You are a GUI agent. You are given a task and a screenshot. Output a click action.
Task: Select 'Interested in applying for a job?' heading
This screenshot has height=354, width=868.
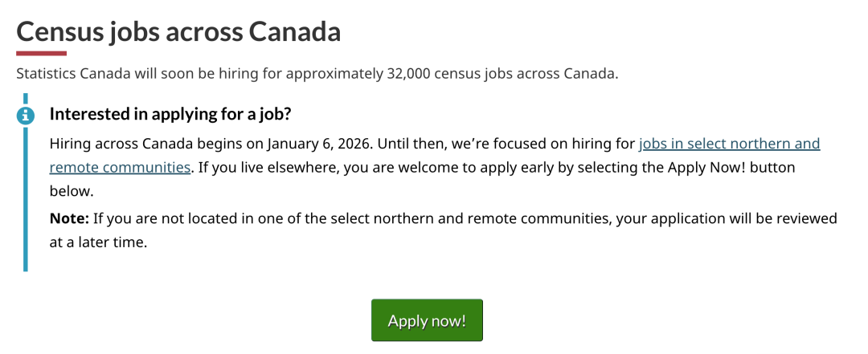tap(170, 114)
